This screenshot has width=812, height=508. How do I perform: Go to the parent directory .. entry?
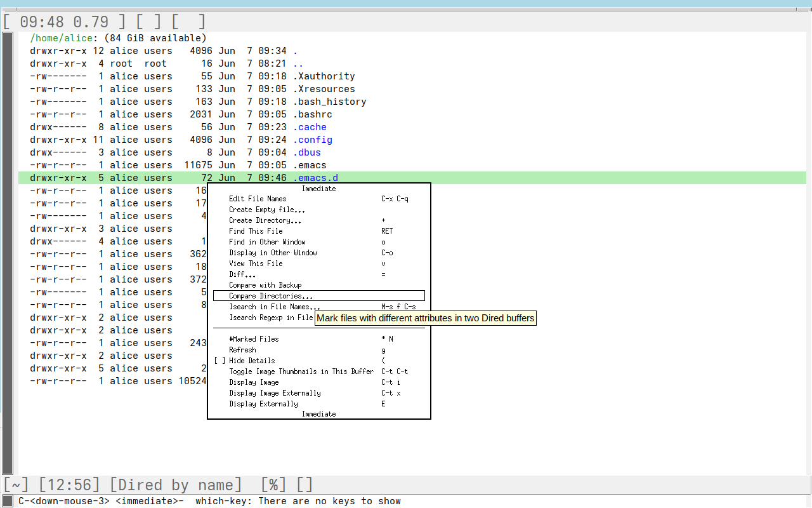(x=298, y=63)
